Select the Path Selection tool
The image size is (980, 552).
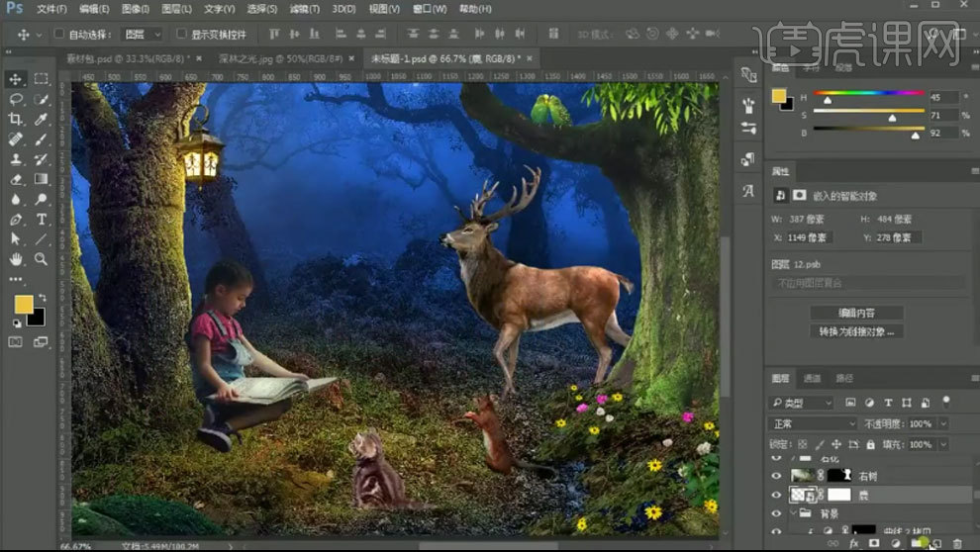tap(16, 239)
